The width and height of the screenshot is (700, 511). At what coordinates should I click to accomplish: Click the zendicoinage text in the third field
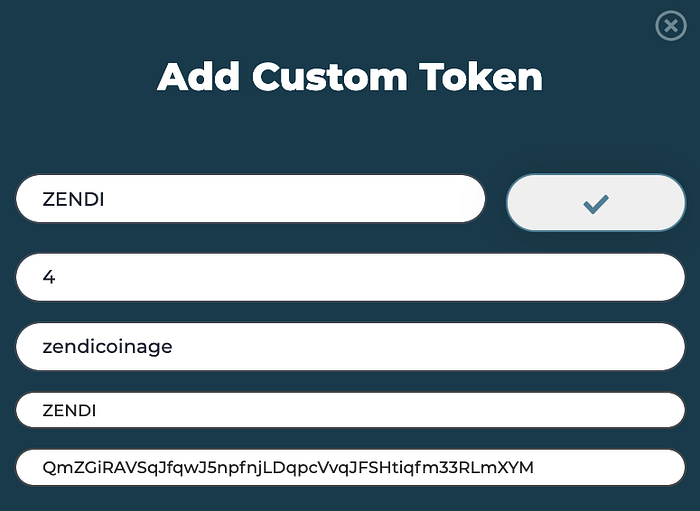(x=107, y=347)
